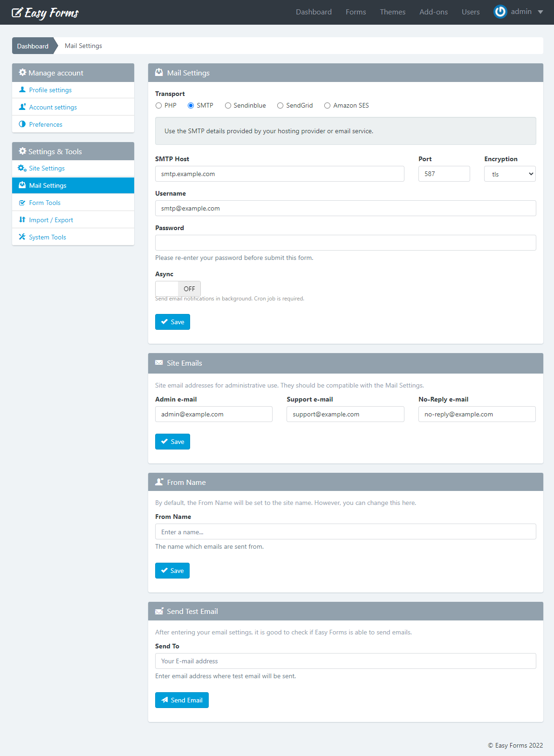Click the Form Tools checkbox-edit icon
The width and height of the screenshot is (554, 756).
[x=22, y=203]
